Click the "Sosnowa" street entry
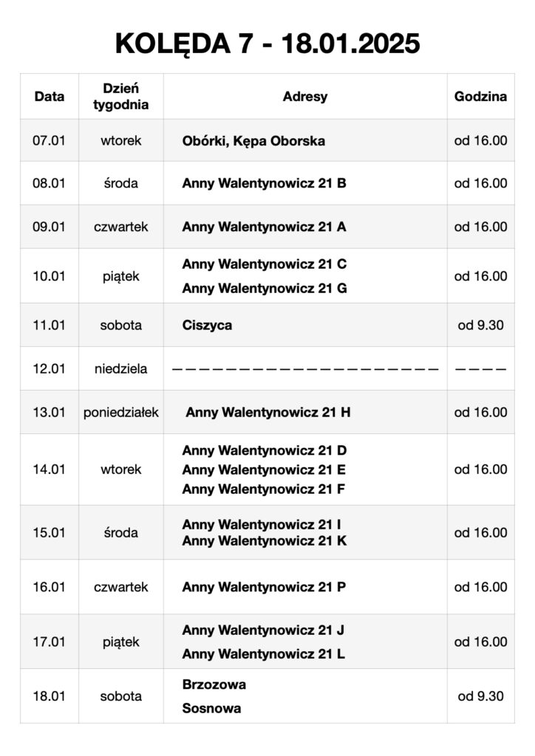535x756 pixels. click(x=211, y=709)
